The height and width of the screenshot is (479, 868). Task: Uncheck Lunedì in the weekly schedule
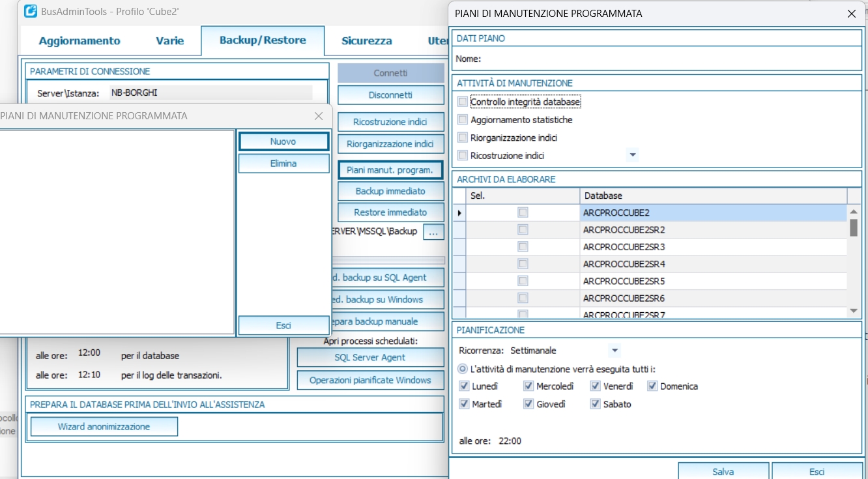pos(464,386)
